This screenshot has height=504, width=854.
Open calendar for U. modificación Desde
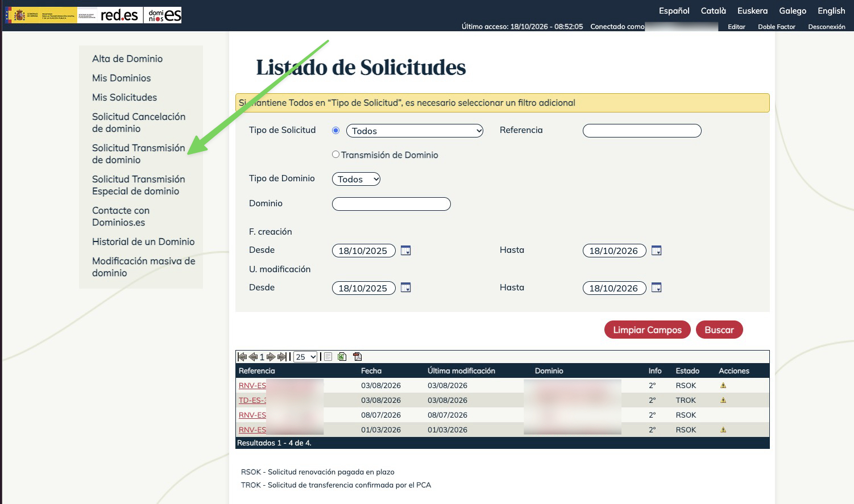tap(405, 288)
